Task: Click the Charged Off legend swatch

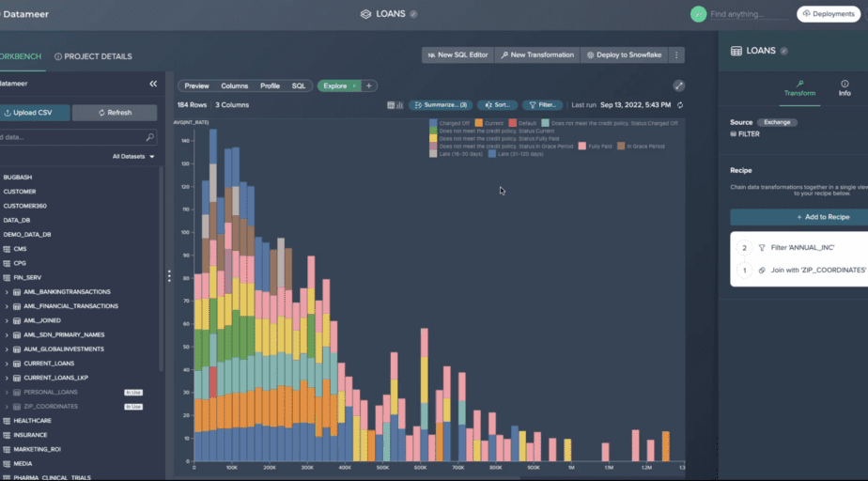Action: [x=433, y=123]
